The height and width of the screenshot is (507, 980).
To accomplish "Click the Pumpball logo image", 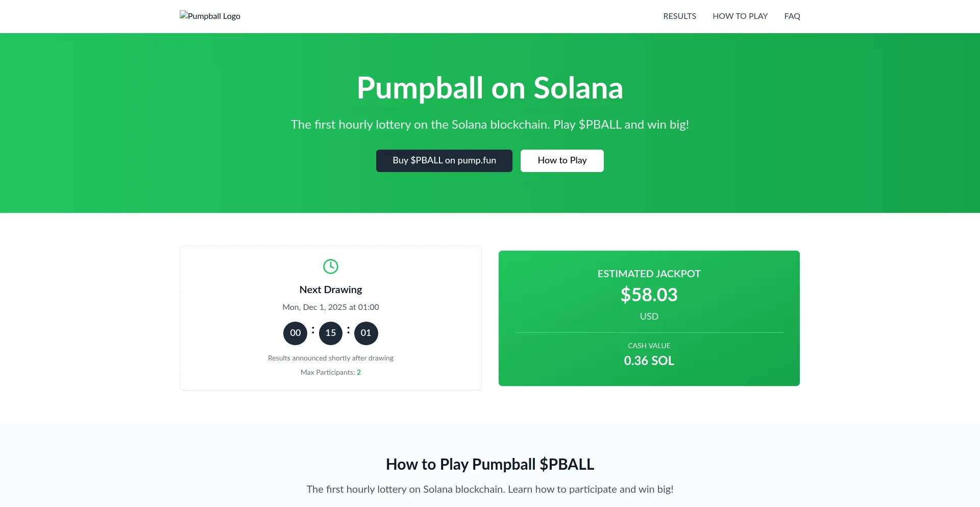I will (x=210, y=16).
